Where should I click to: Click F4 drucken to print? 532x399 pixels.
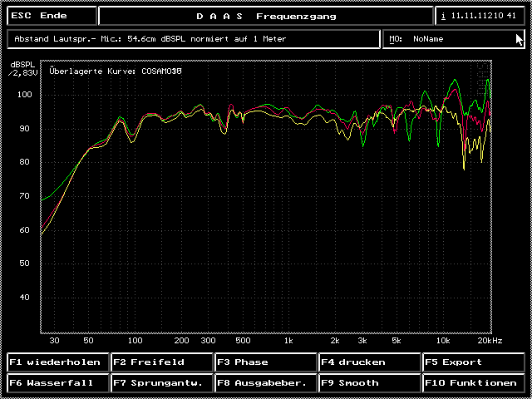[x=369, y=362]
